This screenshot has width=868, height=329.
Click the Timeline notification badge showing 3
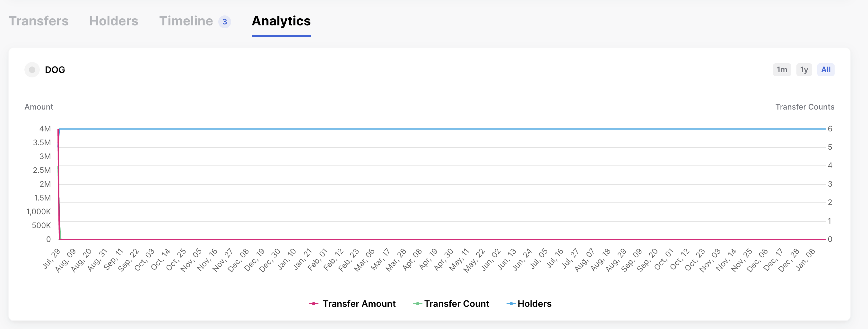tap(224, 22)
